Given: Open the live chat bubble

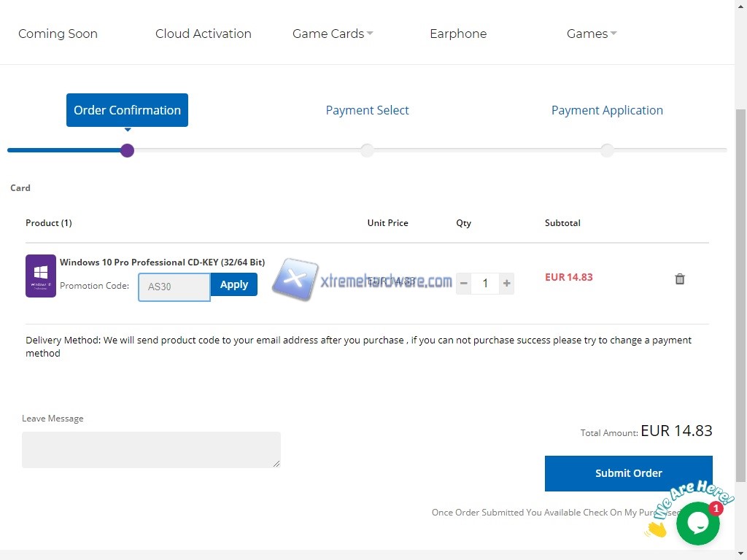Looking at the screenshot, I should pyautogui.click(x=697, y=524).
